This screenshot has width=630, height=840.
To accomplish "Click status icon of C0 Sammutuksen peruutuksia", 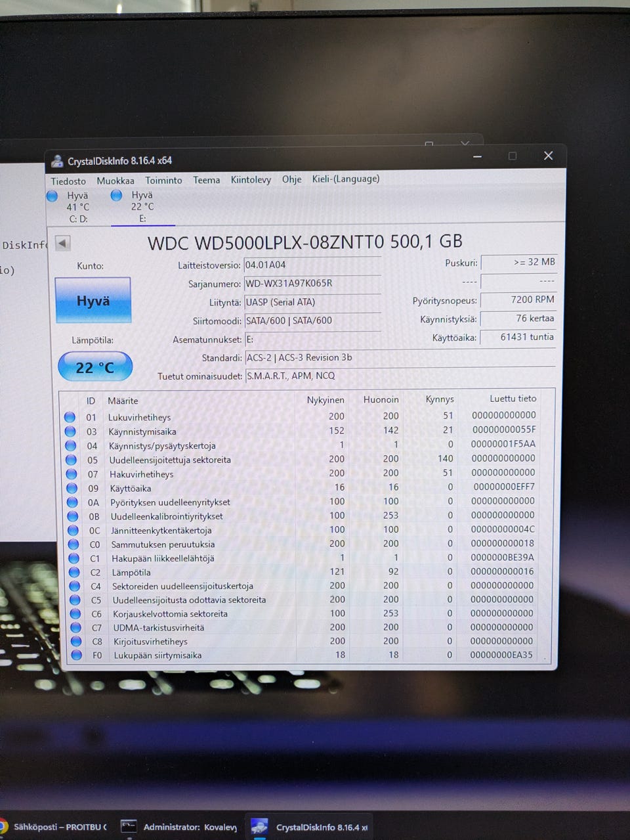I will coord(73,544).
